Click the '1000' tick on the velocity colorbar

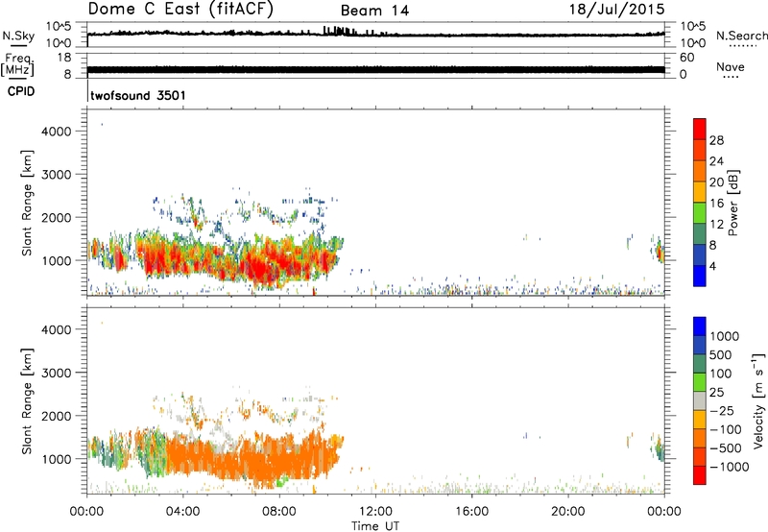725,336
